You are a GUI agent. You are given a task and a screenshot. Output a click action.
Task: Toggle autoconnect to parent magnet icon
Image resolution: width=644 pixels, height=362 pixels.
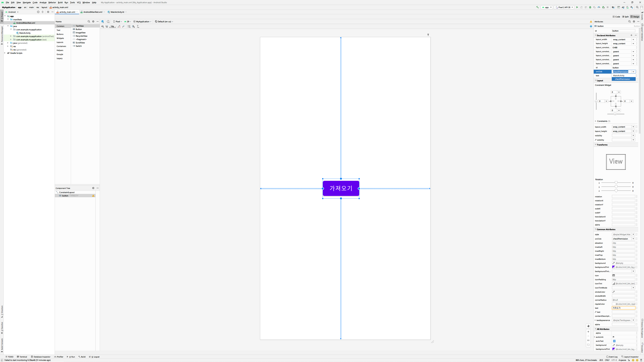click(x=107, y=26)
